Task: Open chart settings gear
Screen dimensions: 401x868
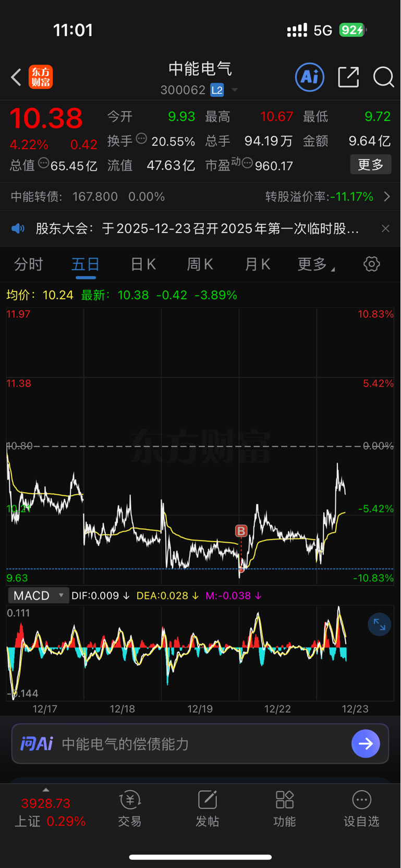Action: [x=372, y=264]
